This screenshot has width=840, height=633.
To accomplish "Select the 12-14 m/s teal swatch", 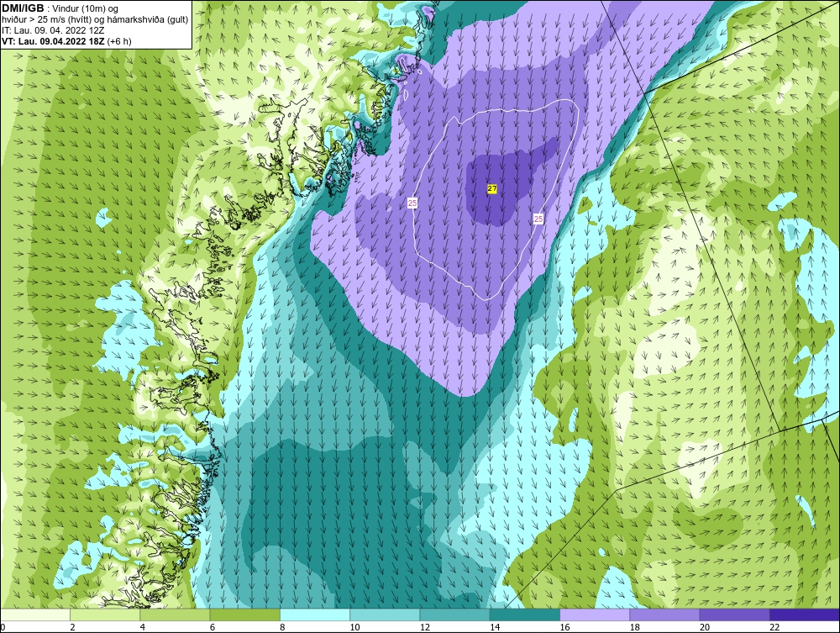I will pos(454,615).
